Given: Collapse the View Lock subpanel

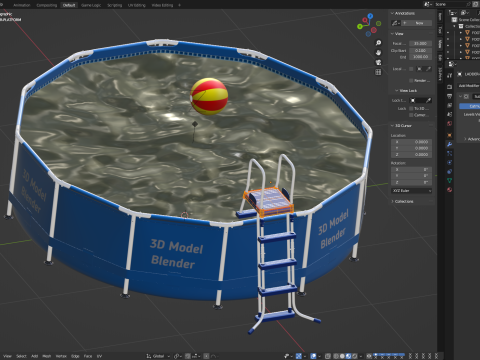Looking at the screenshot, I should (x=397, y=91).
